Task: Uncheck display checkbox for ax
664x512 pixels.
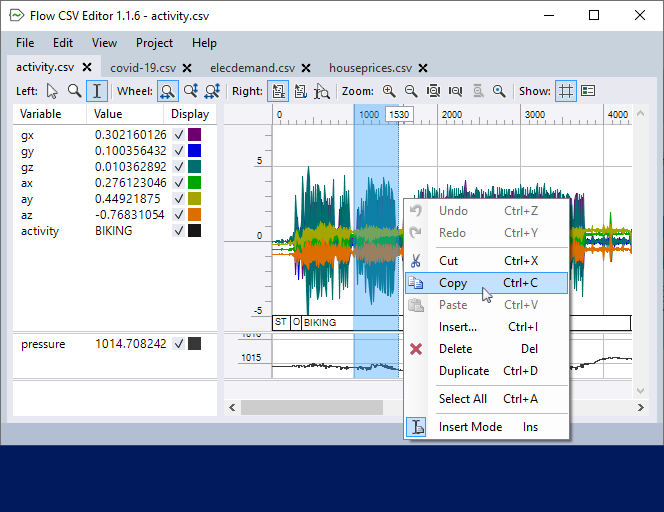Action: click(x=179, y=183)
